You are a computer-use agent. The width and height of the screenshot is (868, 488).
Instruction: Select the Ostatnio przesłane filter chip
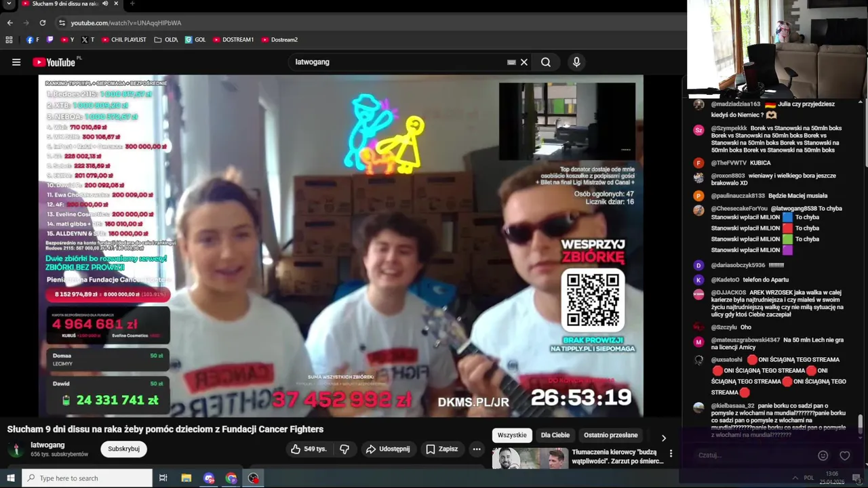point(611,435)
